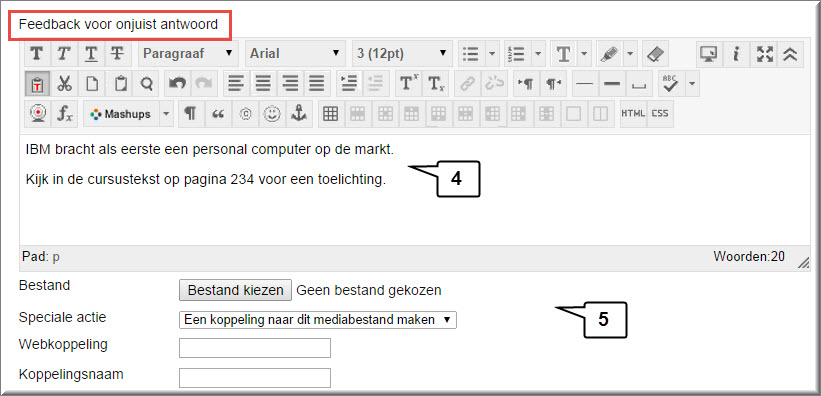Align text right
This screenshot has height=396, width=821.
pos(290,84)
